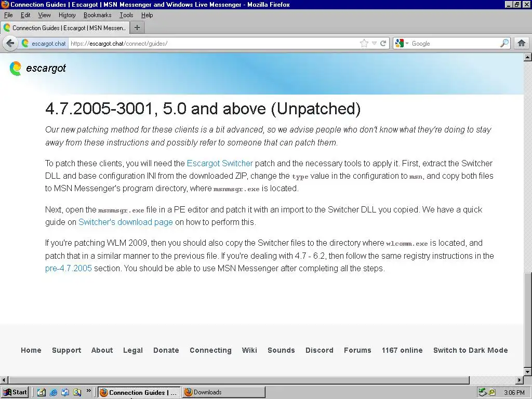Open the Legal footer link
This screenshot has height=399, width=532.
pos(132,350)
